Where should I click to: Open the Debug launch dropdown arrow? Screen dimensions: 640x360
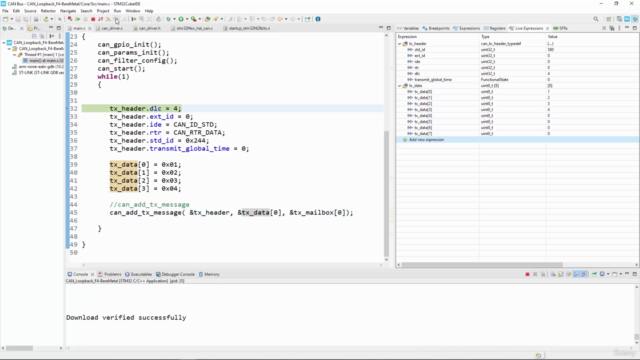(174, 19)
